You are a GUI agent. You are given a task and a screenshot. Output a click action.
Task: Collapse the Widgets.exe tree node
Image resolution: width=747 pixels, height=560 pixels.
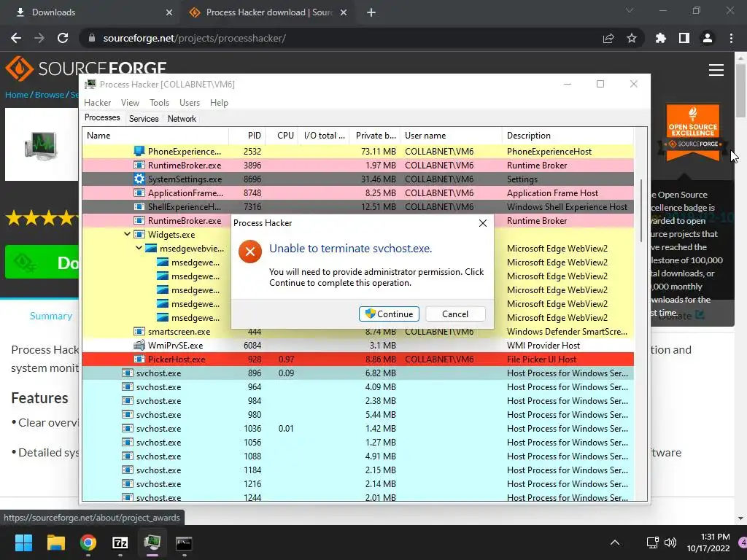pyautogui.click(x=127, y=234)
